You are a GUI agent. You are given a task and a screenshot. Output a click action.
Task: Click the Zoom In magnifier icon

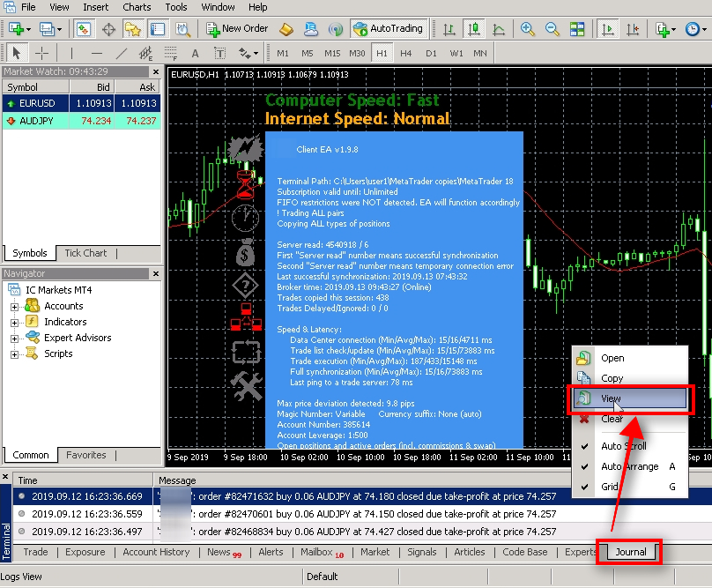527,28
